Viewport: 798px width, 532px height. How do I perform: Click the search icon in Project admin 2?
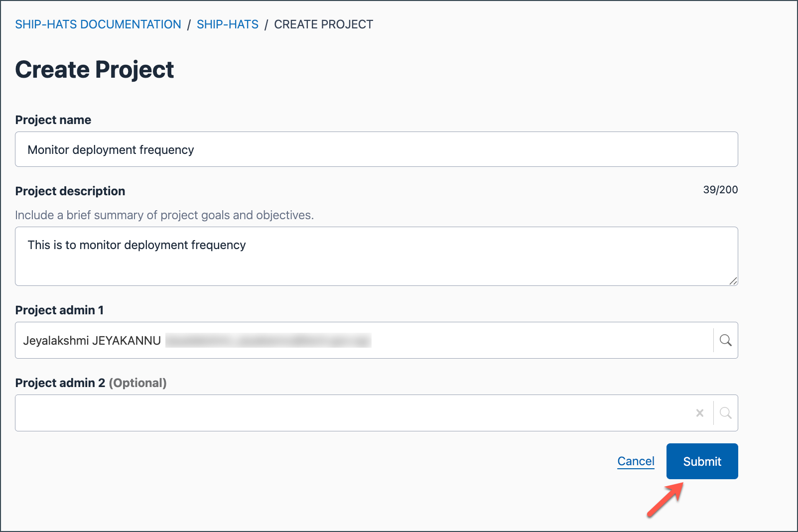pyautogui.click(x=726, y=413)
